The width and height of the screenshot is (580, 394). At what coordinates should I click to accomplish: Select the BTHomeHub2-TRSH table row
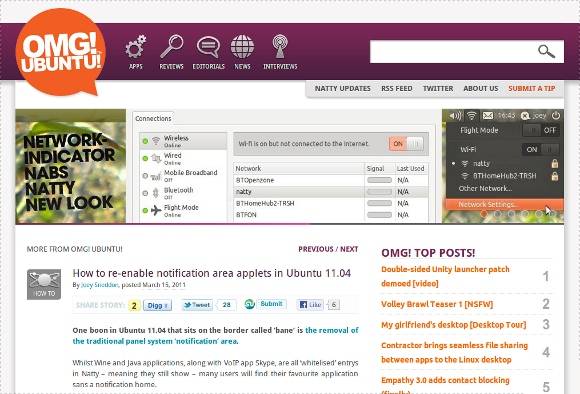coord(331,203)
